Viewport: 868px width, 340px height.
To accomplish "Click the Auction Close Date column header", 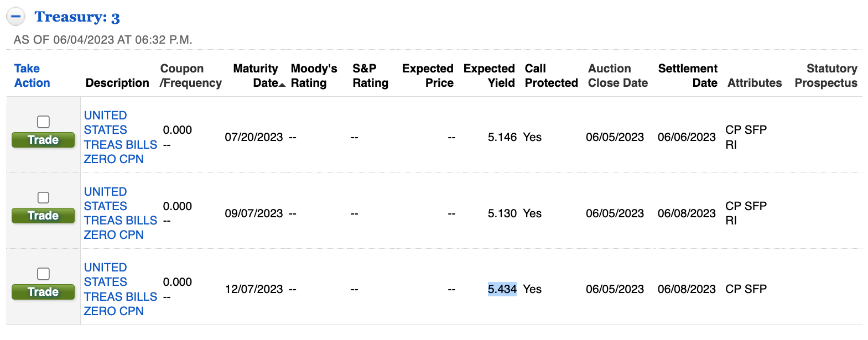I will click(618, 76).
